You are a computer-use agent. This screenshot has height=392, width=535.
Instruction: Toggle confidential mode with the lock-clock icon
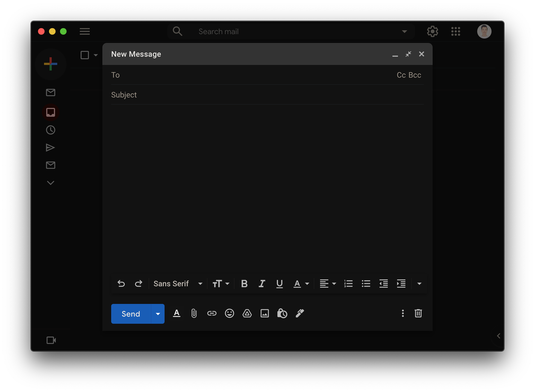282,313
